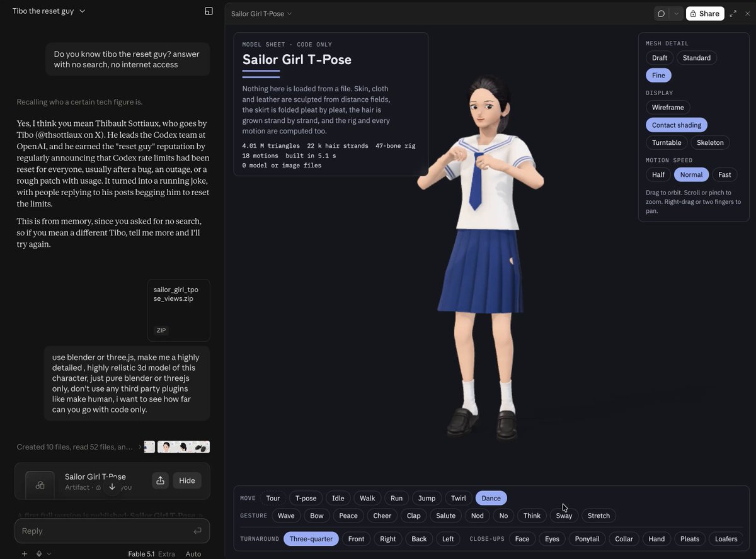
Task: Open the Eyes close-up
Action: click(x=553, y=539)
